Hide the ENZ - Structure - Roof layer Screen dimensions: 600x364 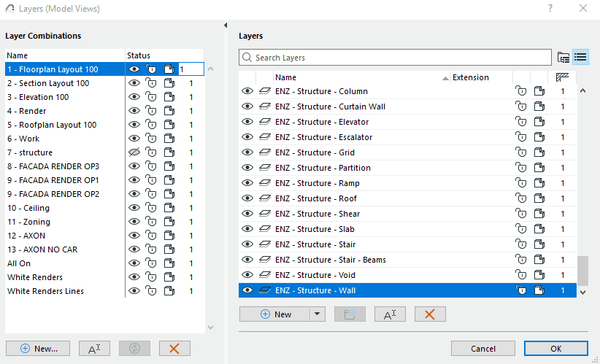coord(247,198)
